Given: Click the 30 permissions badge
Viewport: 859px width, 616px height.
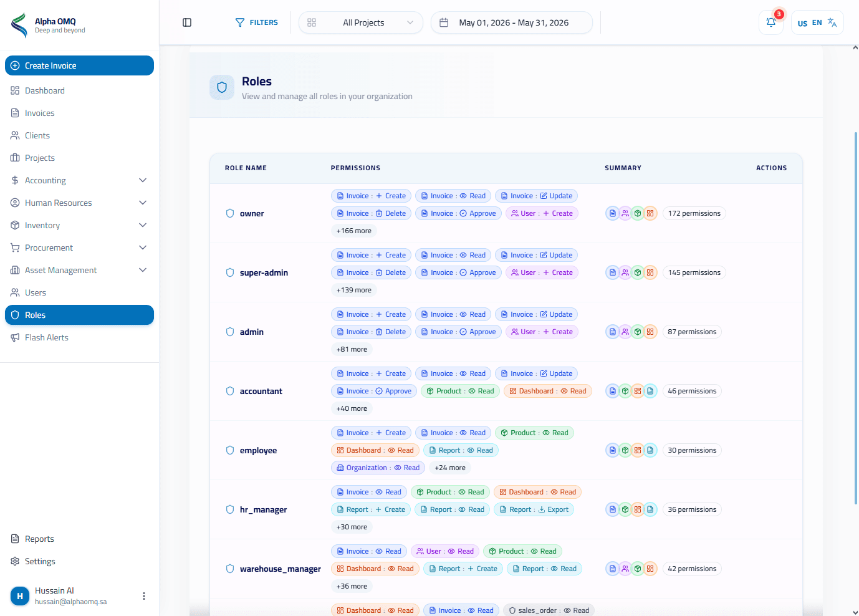Looking at the screenshot, I should (692, 450).
